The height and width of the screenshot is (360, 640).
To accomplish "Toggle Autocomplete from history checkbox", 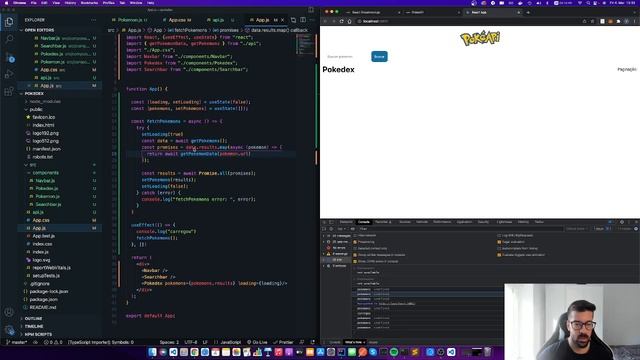I will pos(499,248).
